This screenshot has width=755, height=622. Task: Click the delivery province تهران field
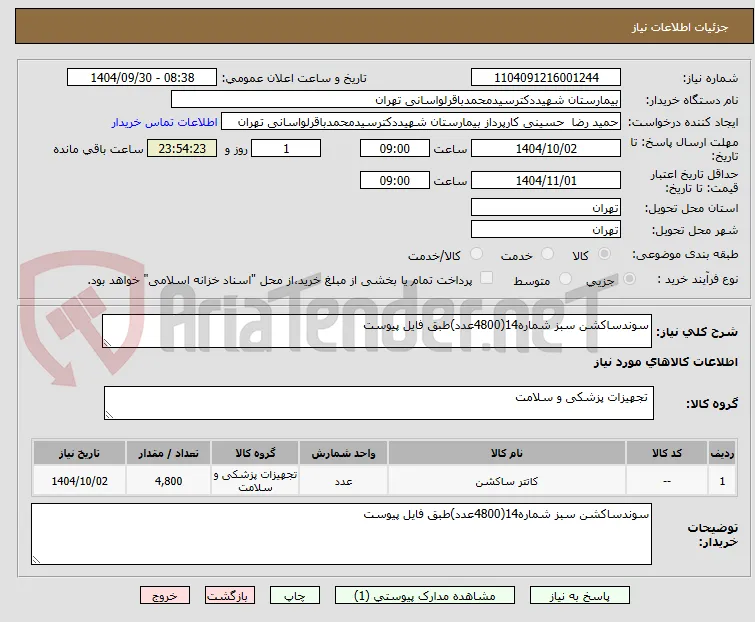(546, 207)
